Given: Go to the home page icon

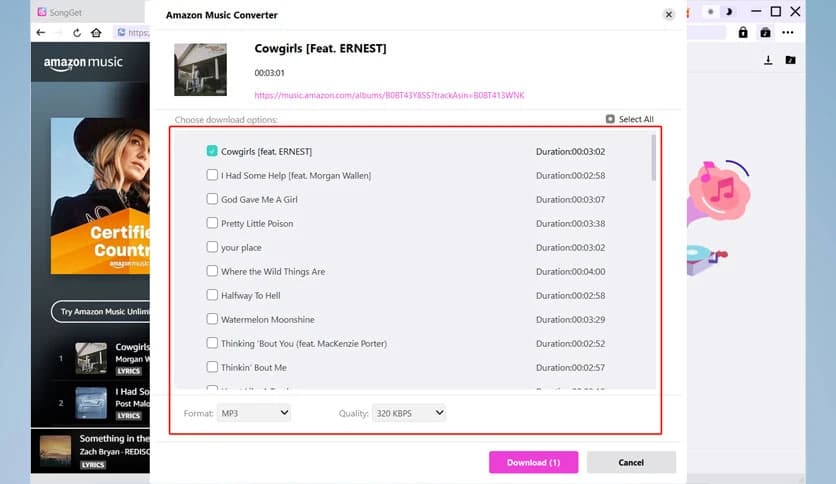Looking at the screenshot, I should 96,33.
